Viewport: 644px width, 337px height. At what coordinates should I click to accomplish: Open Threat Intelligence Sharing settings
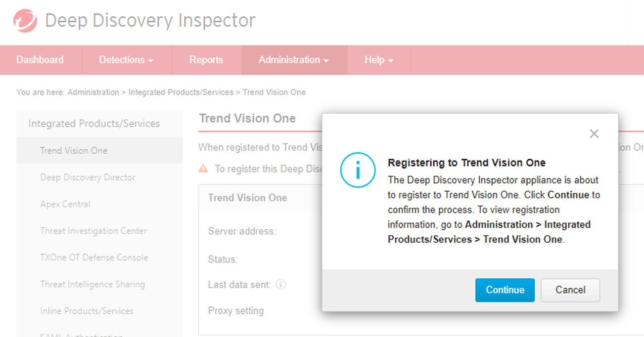[92, 284]
